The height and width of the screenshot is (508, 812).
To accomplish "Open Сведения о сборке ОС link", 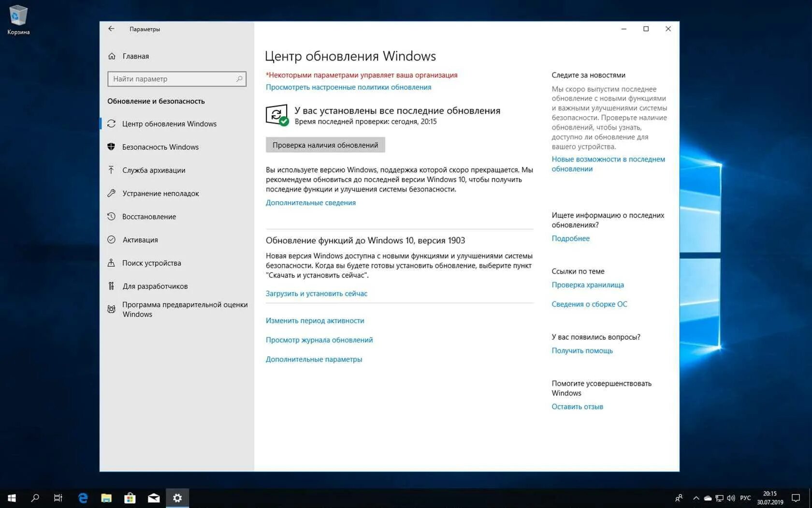I will click(x=590, y=304).
